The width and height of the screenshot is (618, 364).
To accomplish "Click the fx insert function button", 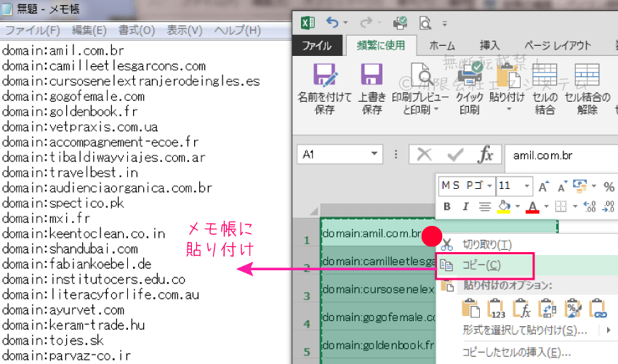I will pyautogui.click(x=486, y=155).
